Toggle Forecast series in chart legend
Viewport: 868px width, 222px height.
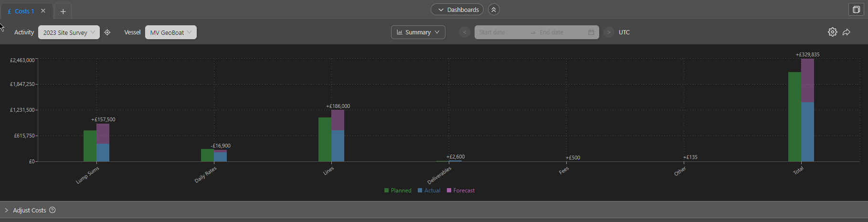point(461,190)
